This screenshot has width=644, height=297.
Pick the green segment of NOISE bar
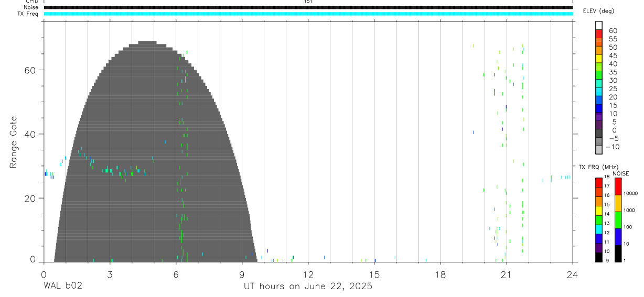point(618,220)
